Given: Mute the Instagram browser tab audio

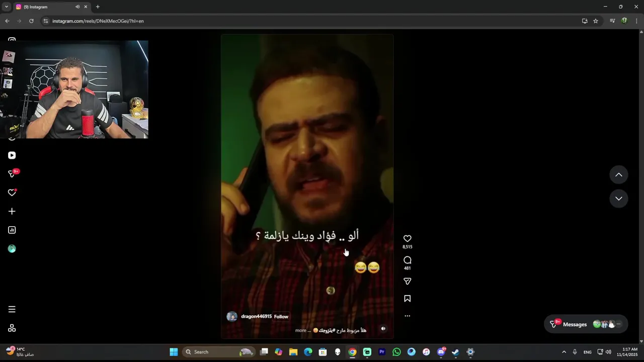Looking at the screenshot, I should [77, 7].
